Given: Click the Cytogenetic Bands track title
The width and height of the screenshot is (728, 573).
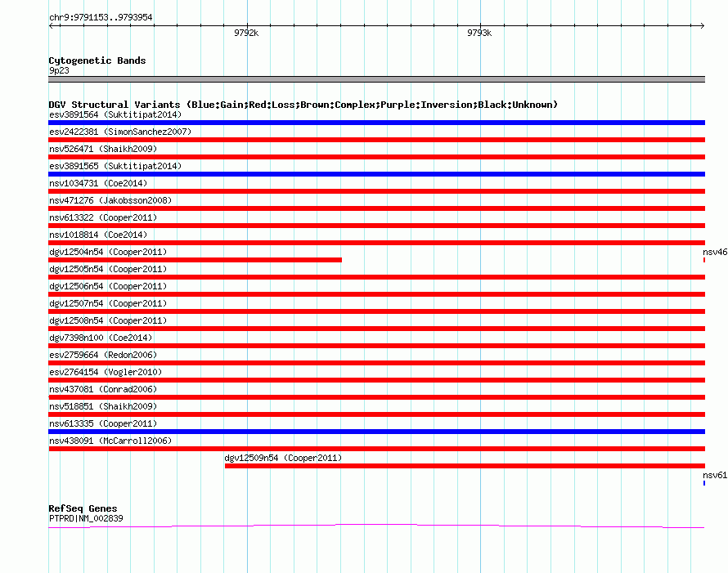Looking at the screenshot, I should (x=97, y=60).
